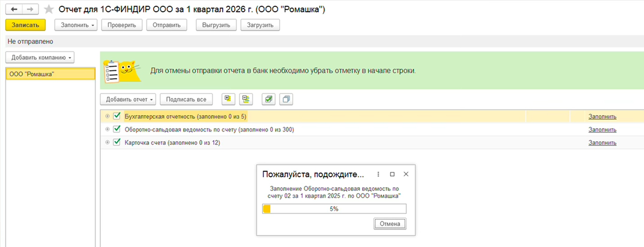The width and height of the screenshot is (644, 247).
Task: Click the "Заполнение Оборотно-сальдовая ведомость" status message
Action: [334, 192]
